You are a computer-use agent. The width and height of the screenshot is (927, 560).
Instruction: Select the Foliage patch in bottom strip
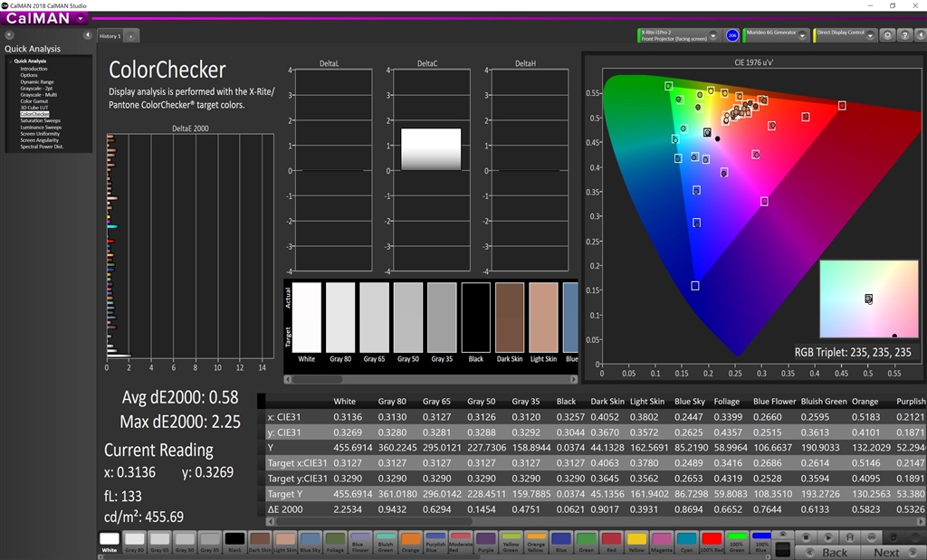[335, 542]
